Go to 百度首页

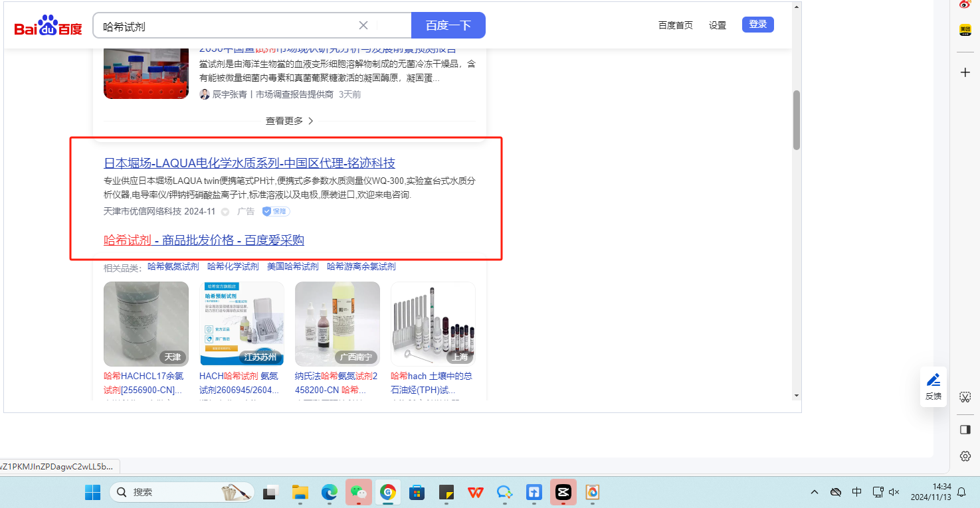[676, 25]
